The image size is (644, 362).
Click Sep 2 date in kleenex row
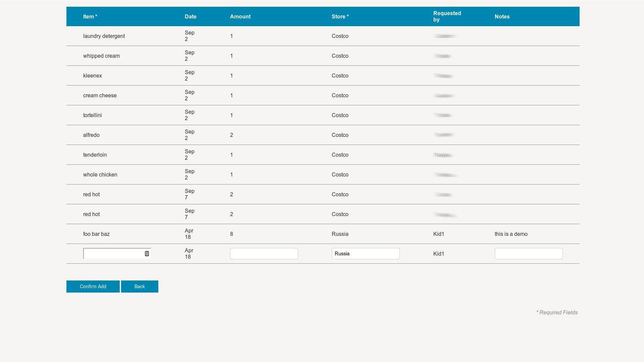pyautogui.click(x=190, y=75)
